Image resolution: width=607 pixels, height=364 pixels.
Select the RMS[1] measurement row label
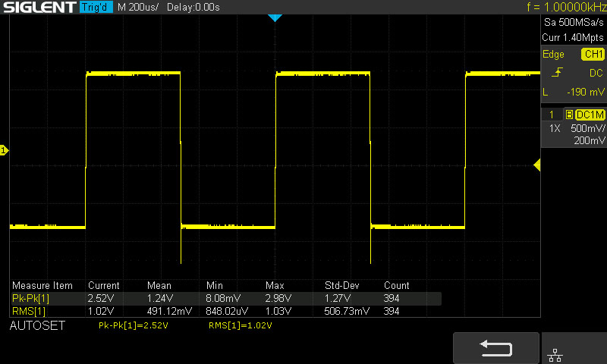point(29,311)
